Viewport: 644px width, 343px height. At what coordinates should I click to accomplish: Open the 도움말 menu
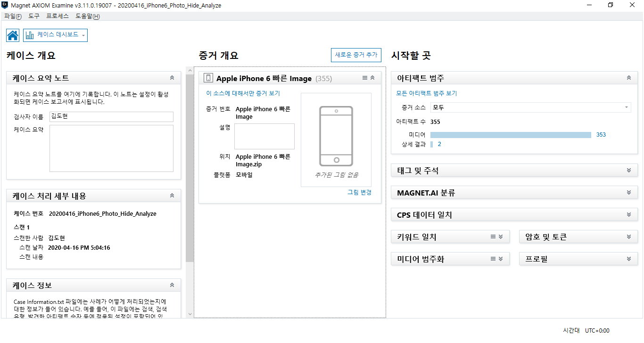[88, 16]
